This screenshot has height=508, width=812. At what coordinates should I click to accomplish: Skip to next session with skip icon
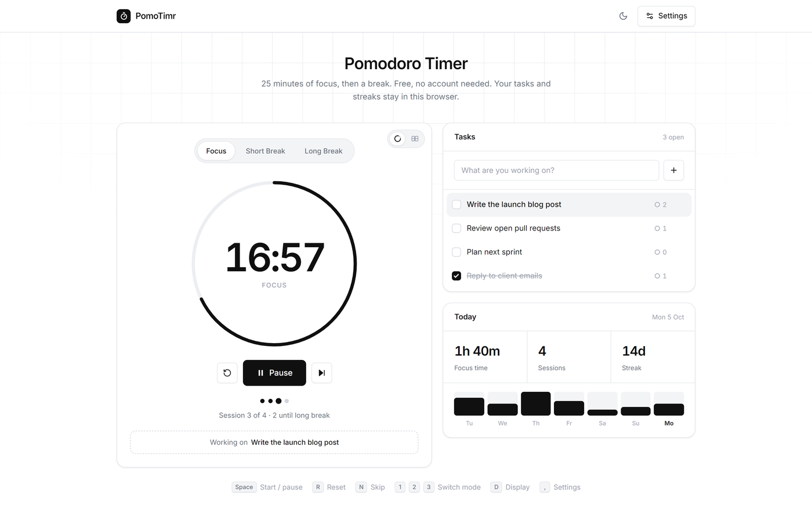point(322,373)
